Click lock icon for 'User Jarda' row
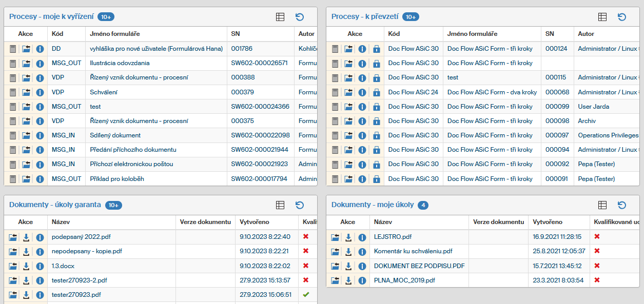The image size is (644, 304). [376, 107]
